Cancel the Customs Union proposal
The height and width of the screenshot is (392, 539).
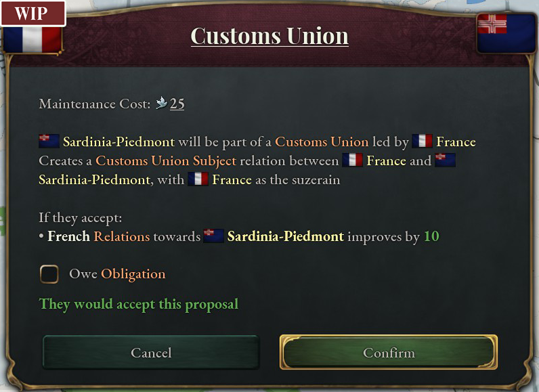click(151, 353)
